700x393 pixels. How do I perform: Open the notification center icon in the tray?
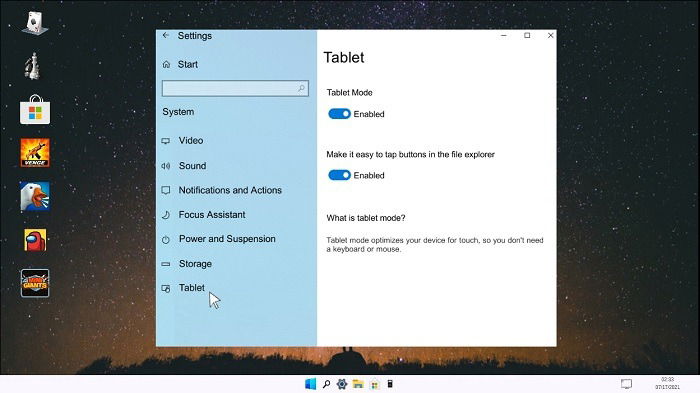(626, 384)
